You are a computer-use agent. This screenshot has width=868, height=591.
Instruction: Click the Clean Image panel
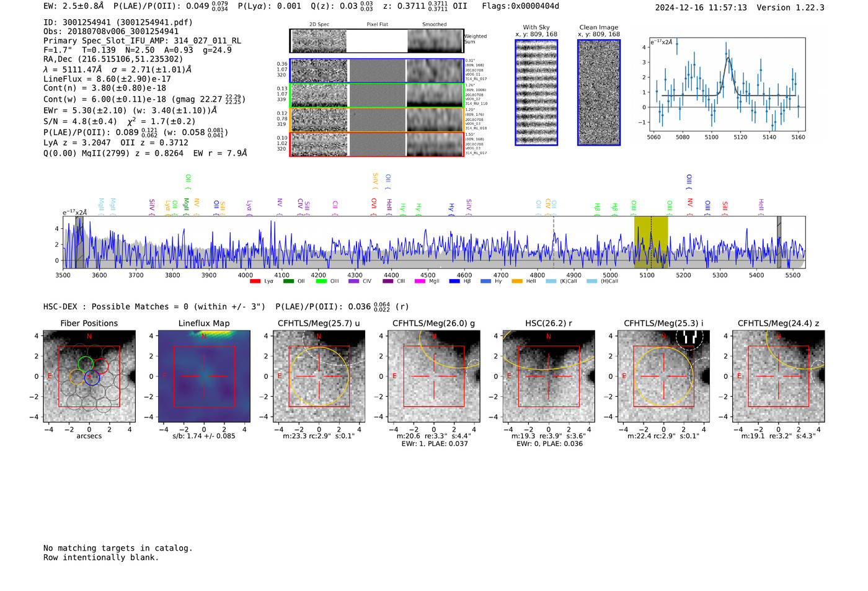[x=599, y=92]
